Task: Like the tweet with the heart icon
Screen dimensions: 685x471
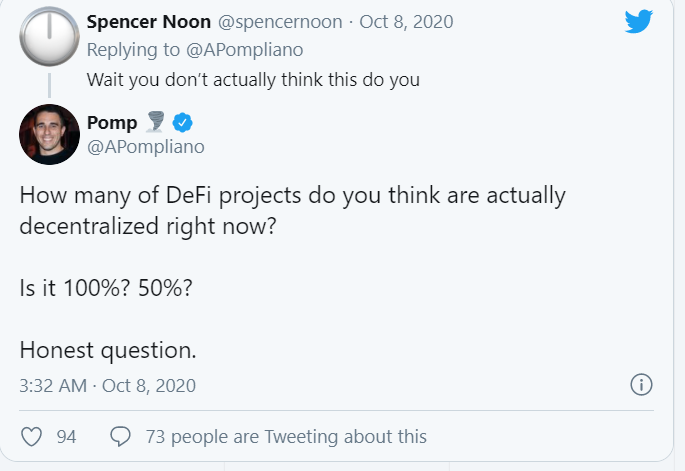Action: click(32, 437)
